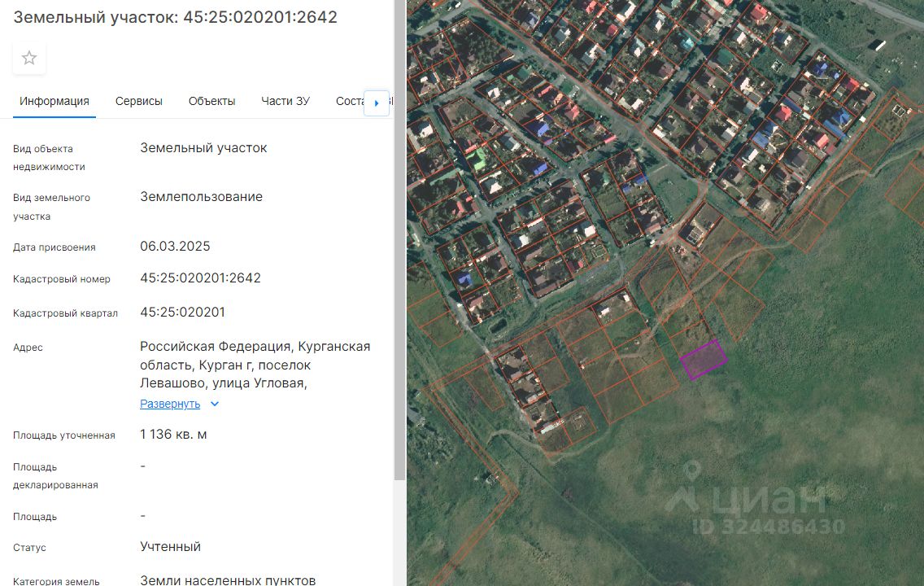924x586 pixels.
Task: Select cadastral quarter value 45:25:020201
Action: [x=182, y=312]
